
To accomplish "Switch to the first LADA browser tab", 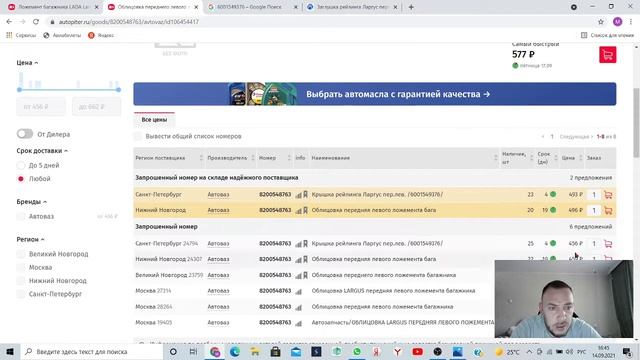I will click(53, 7).
